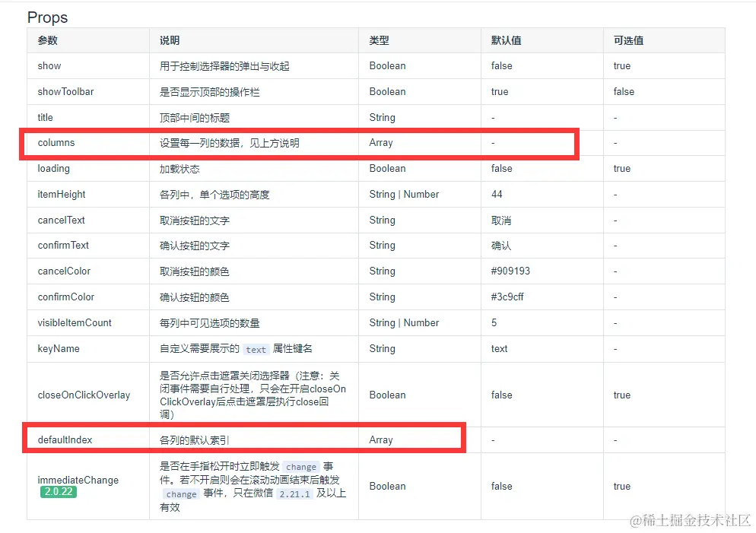This screenshot has height=533, width=756.
Task: Select the cancelText parameter name
Action: pyautogui.click(x=62, y=220)
